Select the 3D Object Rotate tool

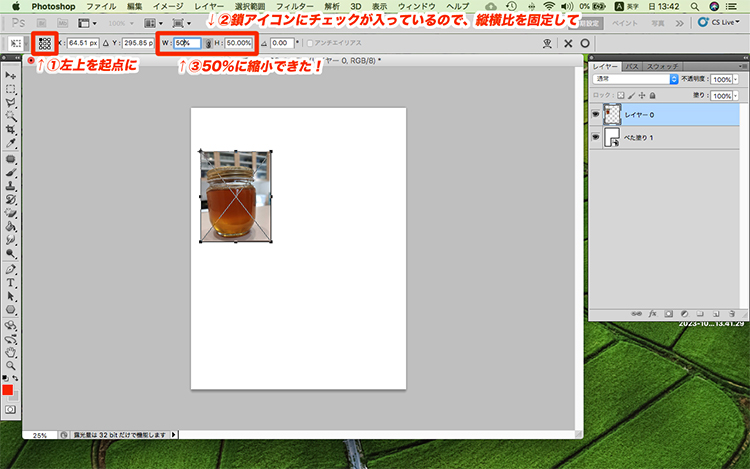point(11,326)
